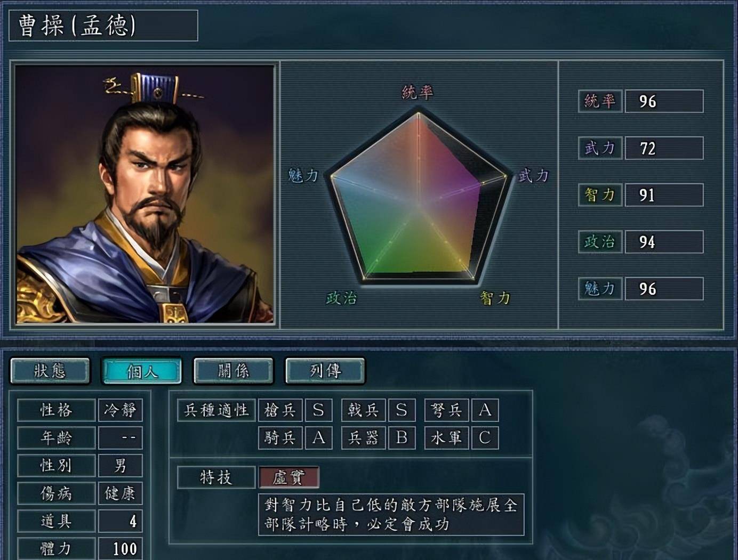Open the 列傳 biography tab
The width and height of the screenshot is (738, 560).
point(325,371)
